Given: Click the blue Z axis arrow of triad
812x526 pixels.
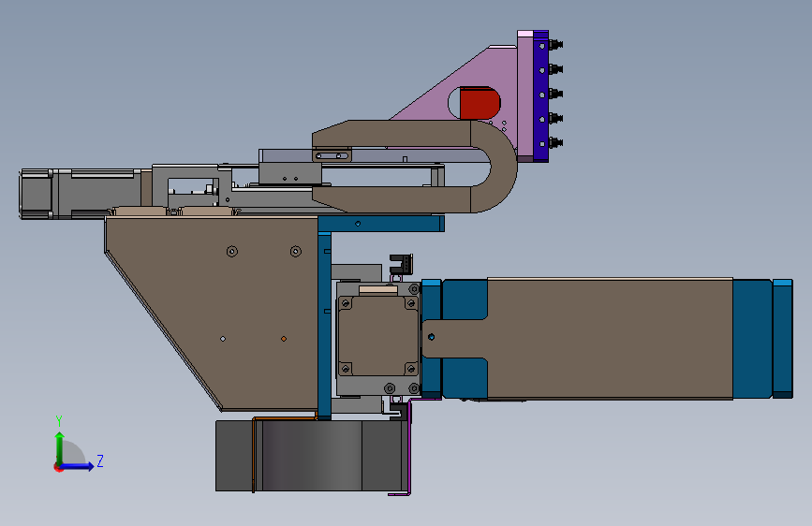Looking at the screenshot, I should click(x=78, y=466).
